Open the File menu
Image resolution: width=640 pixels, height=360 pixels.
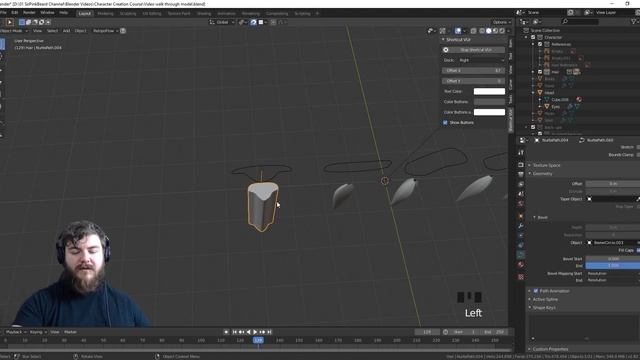pos(3,13)
